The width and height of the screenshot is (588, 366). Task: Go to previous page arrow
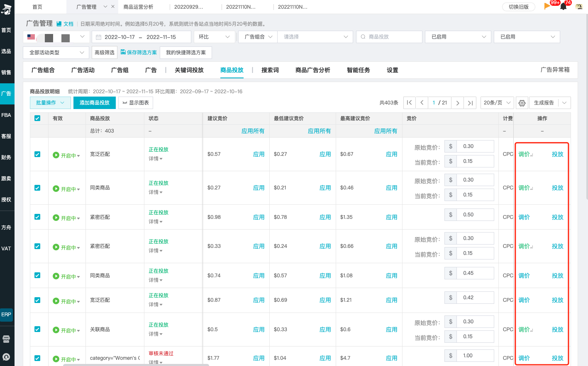coord(422,103)
